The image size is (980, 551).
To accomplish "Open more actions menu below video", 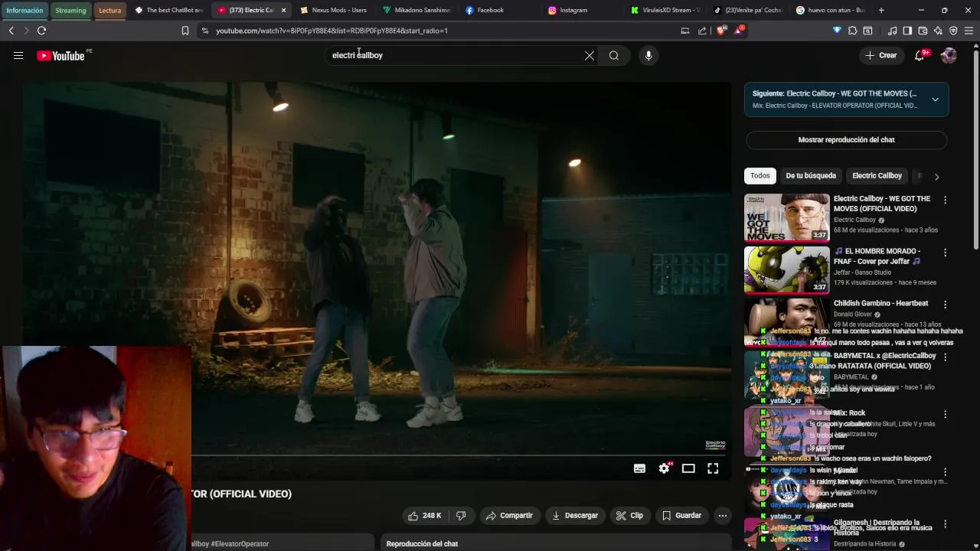I will pos(722,516).
